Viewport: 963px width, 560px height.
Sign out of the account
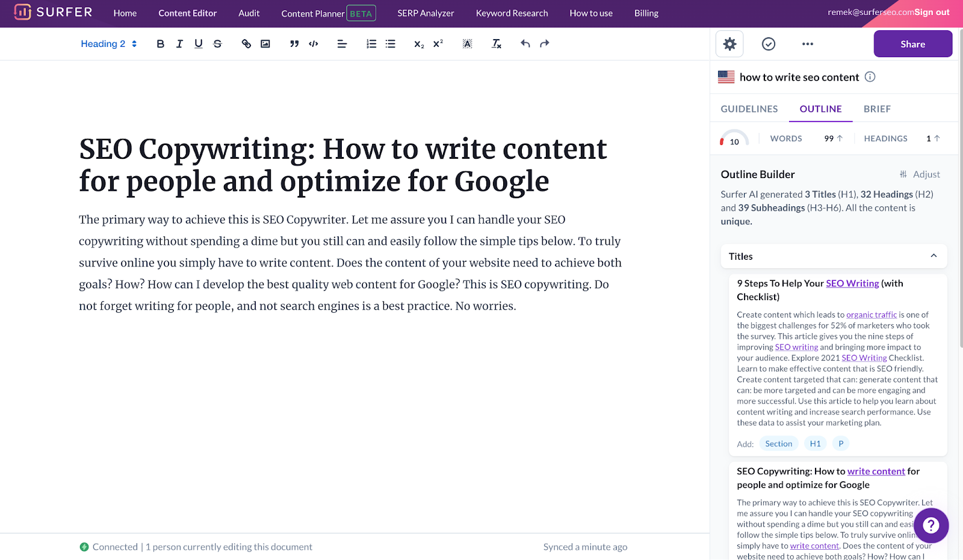point(932,12)
